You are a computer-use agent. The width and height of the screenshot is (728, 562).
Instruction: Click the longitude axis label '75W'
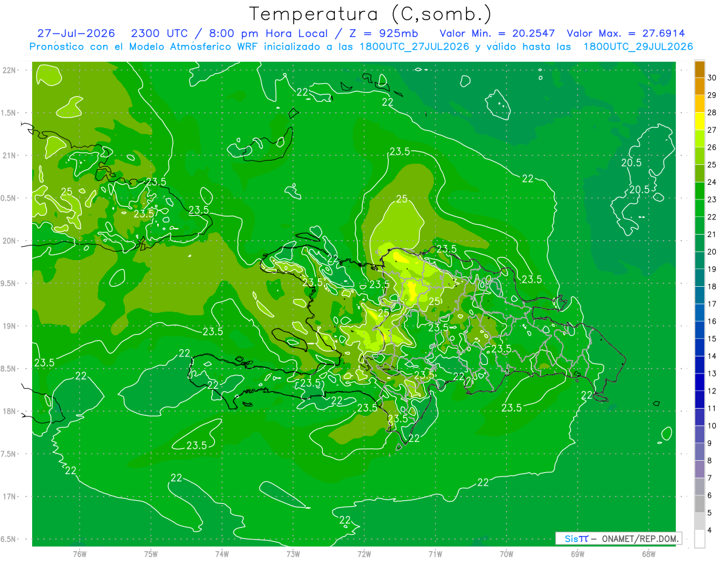151,554
